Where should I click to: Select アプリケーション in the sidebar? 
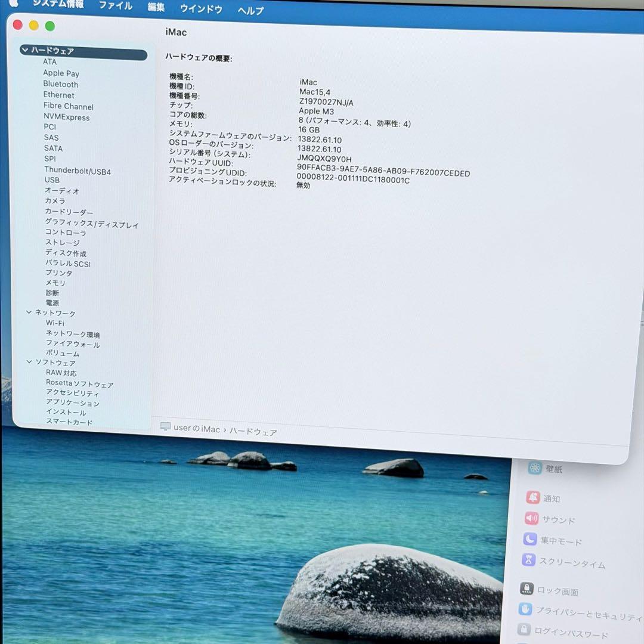72,402
